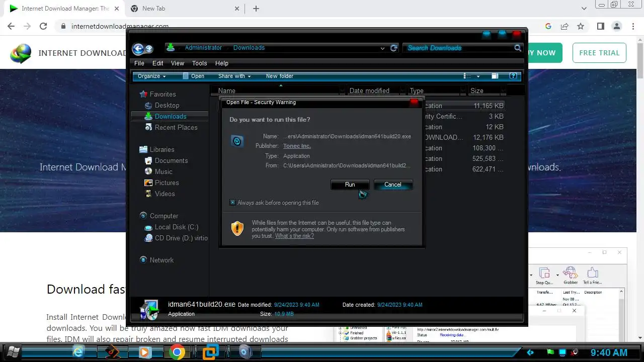The height and width of the screenshot is (362, 644).
Task: Select Libraries in the navigation pane
Action: click(157, 149)
